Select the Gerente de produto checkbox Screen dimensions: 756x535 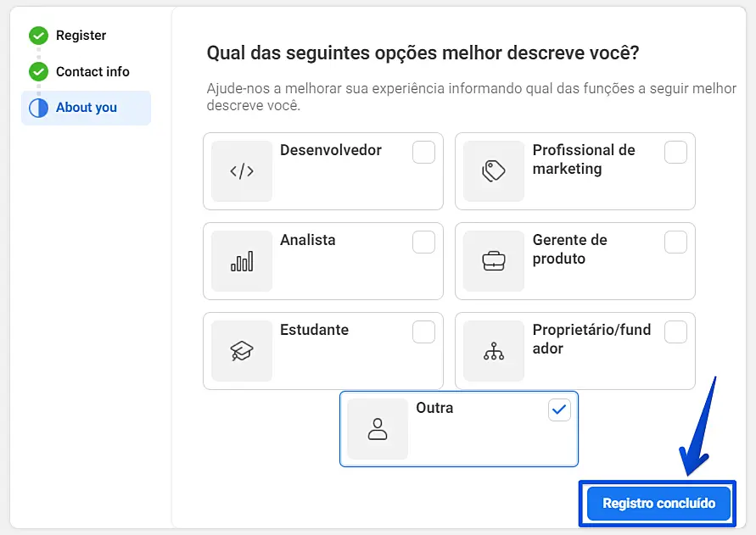click(675, 242)
